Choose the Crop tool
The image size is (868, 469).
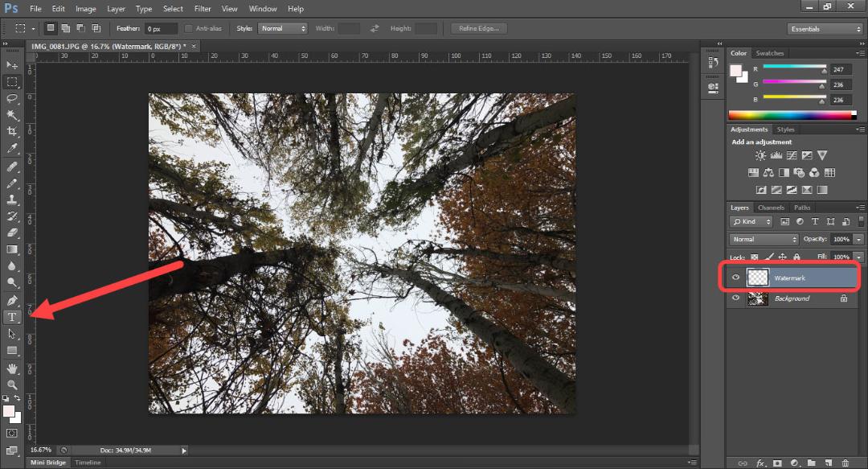11,131
